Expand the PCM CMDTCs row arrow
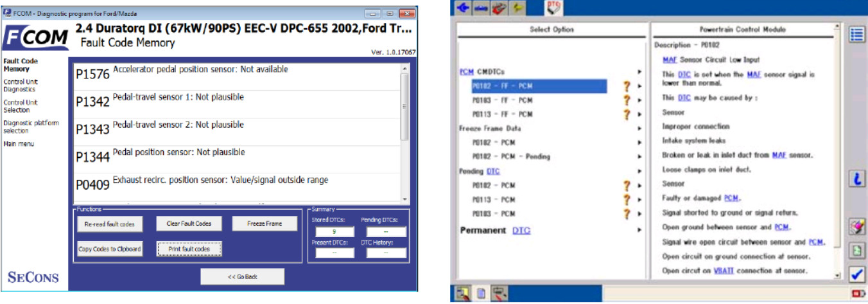The width and height of the screenshot is (868, 304). 639,72
